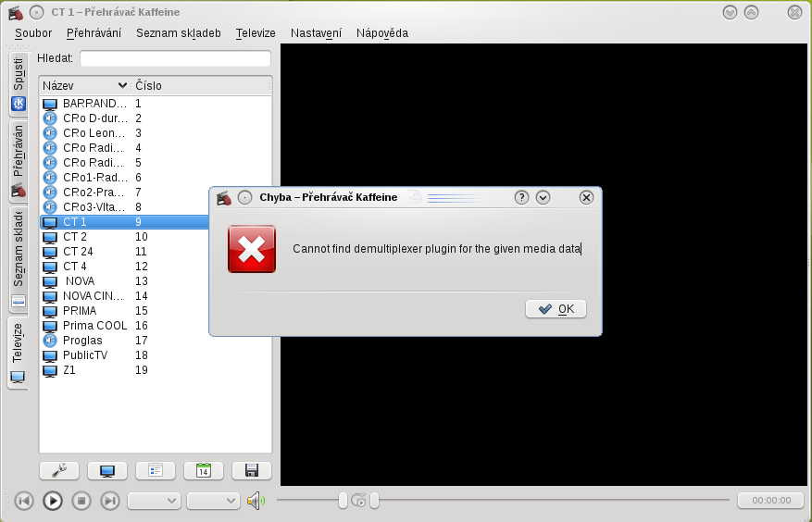Image resolution: width=812 pixels, height=522 pixels.
Task: Click the seek position slider handle
Action: (x=374, y=500)
